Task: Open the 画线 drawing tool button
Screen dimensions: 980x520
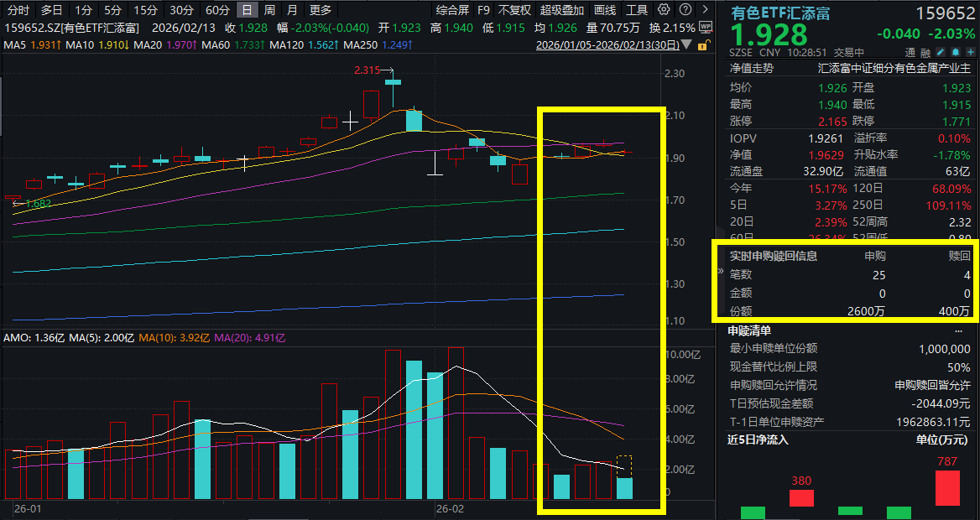Action: pos(604,10)
